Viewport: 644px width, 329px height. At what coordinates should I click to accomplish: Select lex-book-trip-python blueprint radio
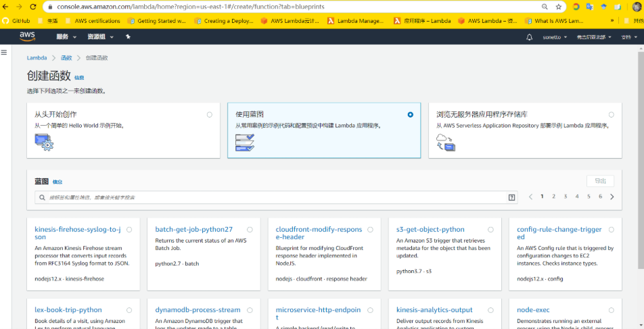coord(129,310)
